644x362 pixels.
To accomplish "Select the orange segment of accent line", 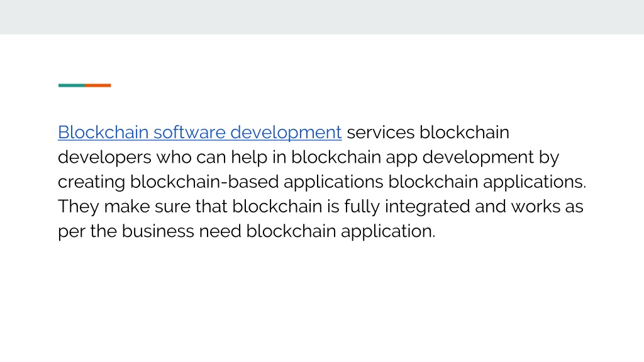I will click(x=97, y=85).
